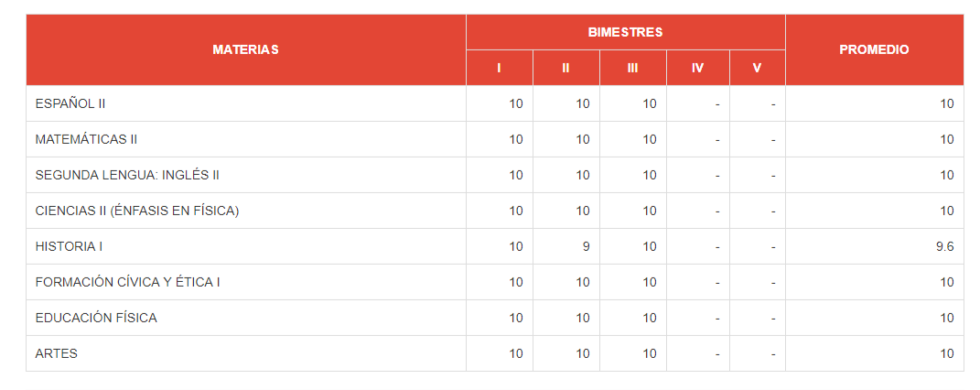Click the MATERIAS column header
Screen dimensions: 980x390
click(245, 49)
